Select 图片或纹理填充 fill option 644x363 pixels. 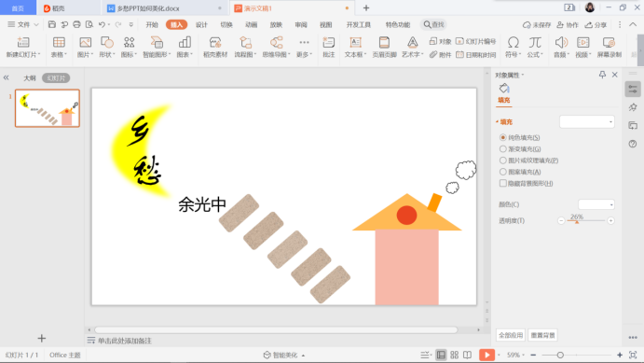(x=502, y=161)
